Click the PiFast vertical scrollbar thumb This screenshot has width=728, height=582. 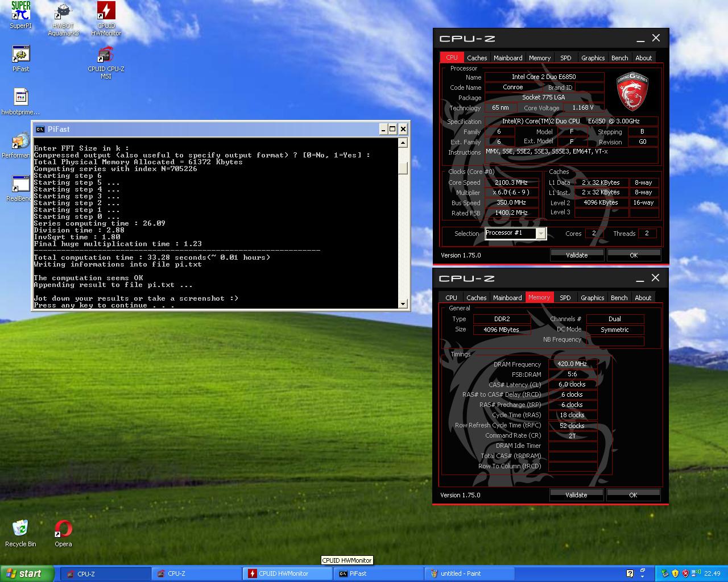[403, 168]
